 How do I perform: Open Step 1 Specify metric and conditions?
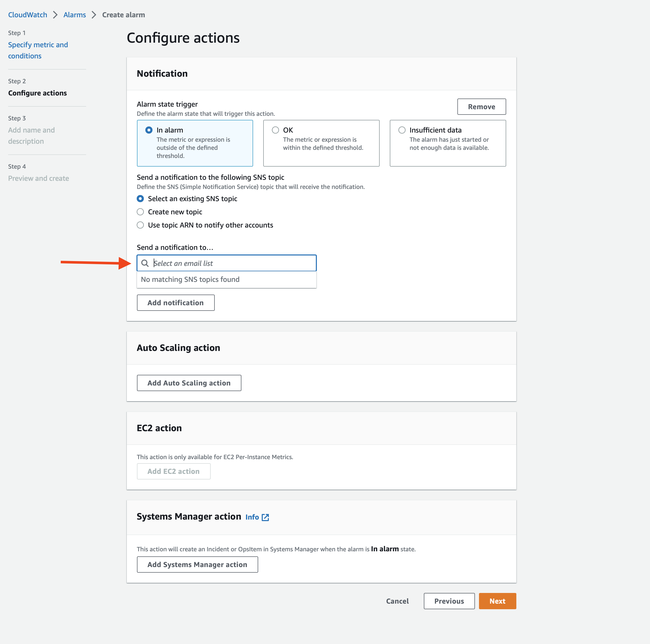(x=38, y=50)
